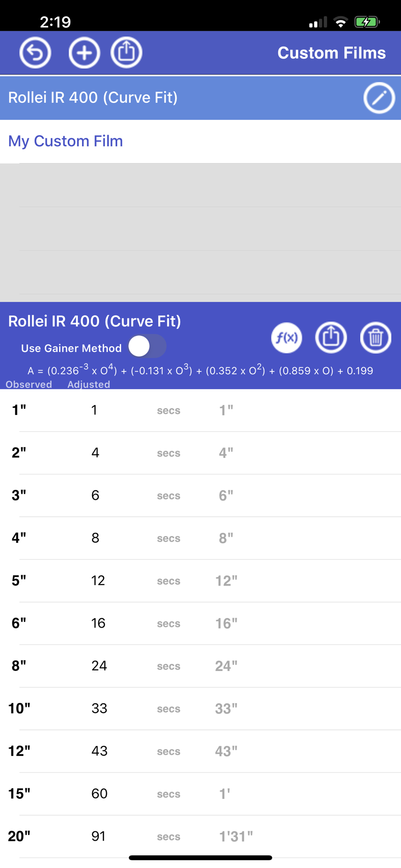Tap the battery status icon
401x868 pixels.
click(x=367, y=22)
